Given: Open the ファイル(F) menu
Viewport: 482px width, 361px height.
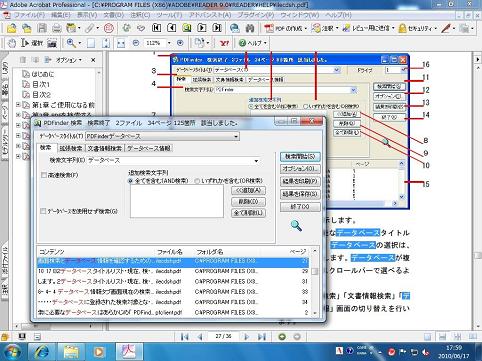Looking at the screenshot, I should 29,15.
